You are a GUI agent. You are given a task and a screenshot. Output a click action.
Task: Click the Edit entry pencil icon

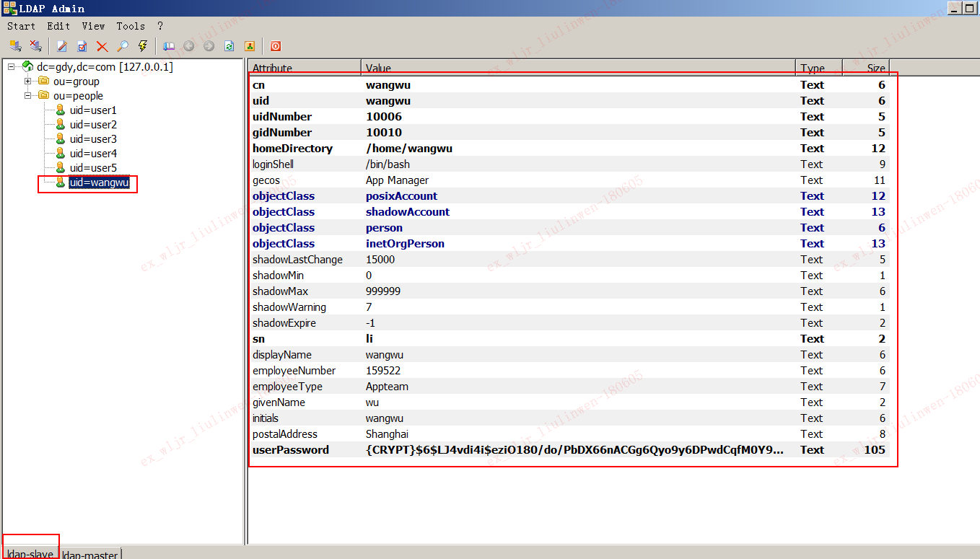(x=62, y=46)
